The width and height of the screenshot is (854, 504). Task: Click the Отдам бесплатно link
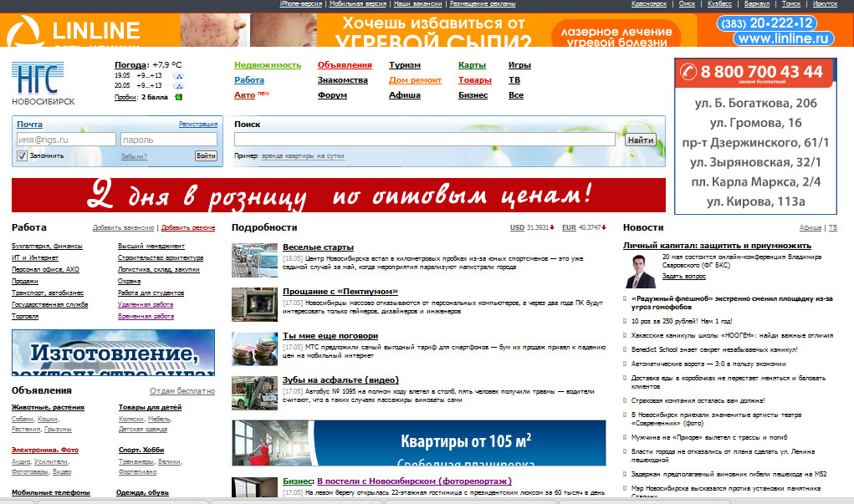(182, 391)
